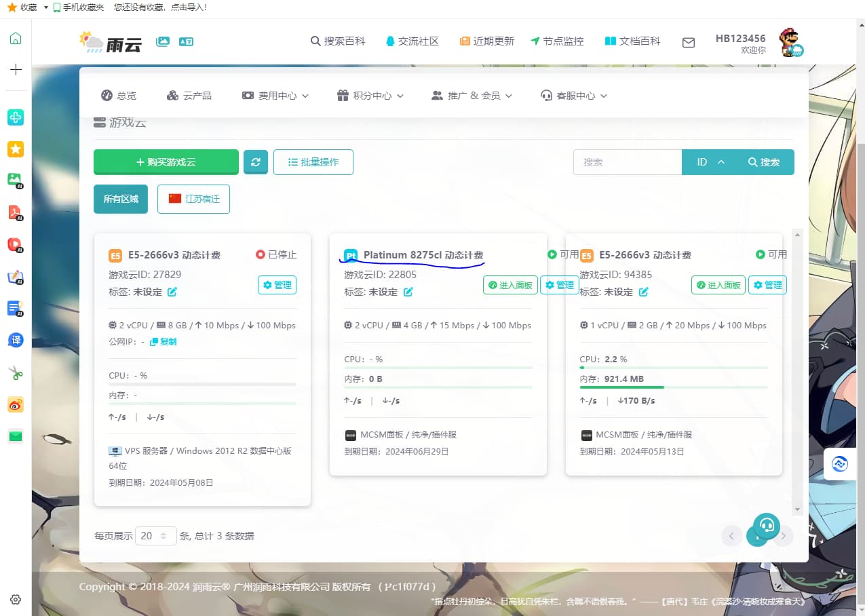Screen dimensions: 865x616
Task: Open 文档百科 in the header
Action: 632,41
